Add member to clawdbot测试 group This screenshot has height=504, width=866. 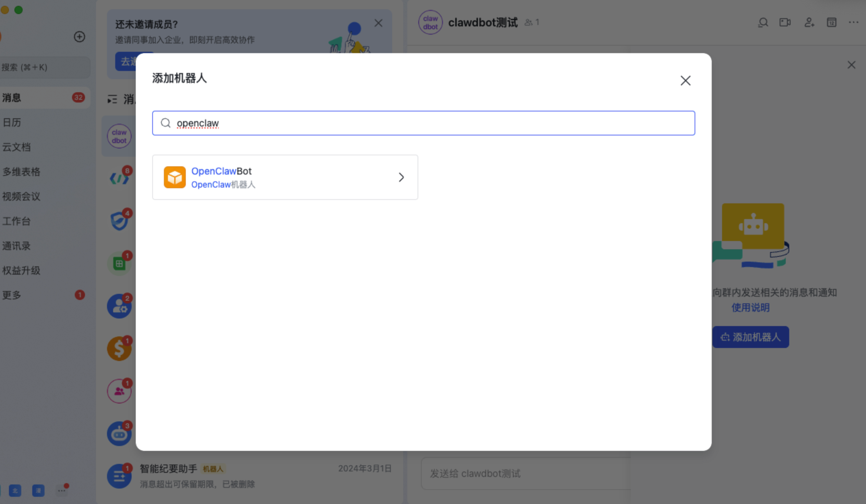[809, 23]
